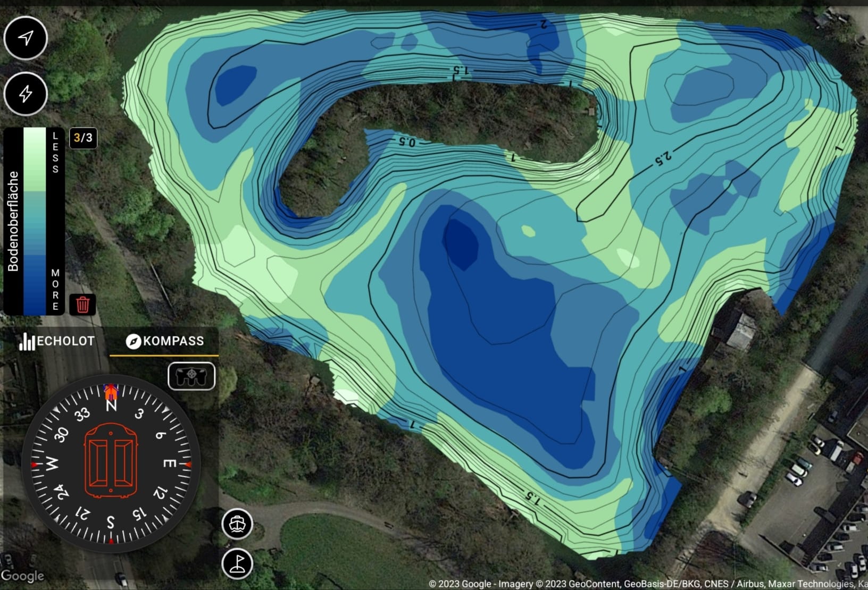Click the flag waypoint button
This screenshot has width=868, height=590.
point(237,563)
